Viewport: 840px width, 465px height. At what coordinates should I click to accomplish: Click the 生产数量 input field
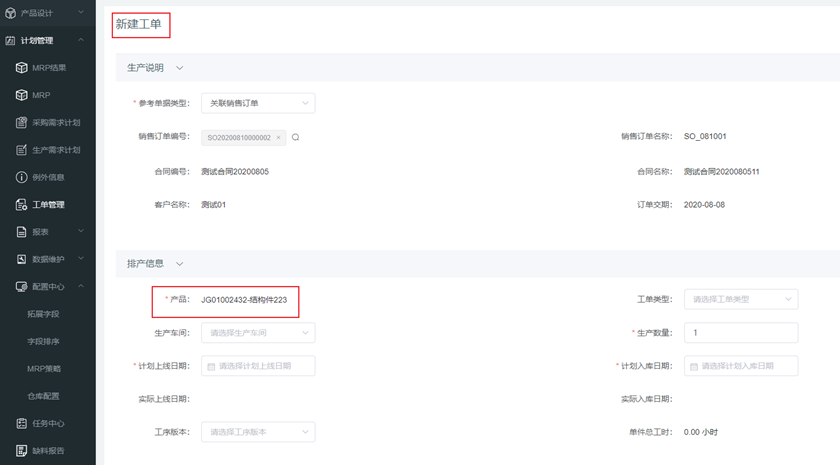740,332
